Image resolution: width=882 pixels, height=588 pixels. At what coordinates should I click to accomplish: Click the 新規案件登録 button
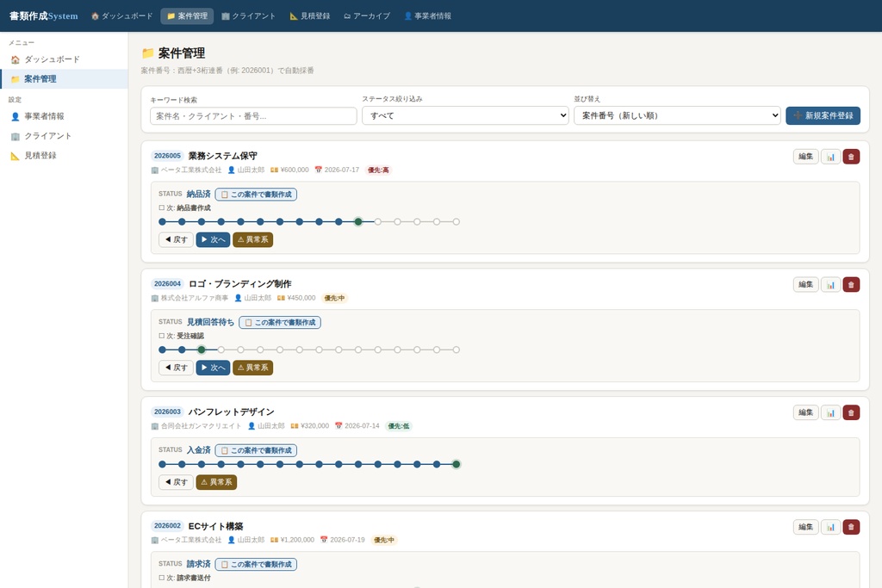(x=823, y=115)
